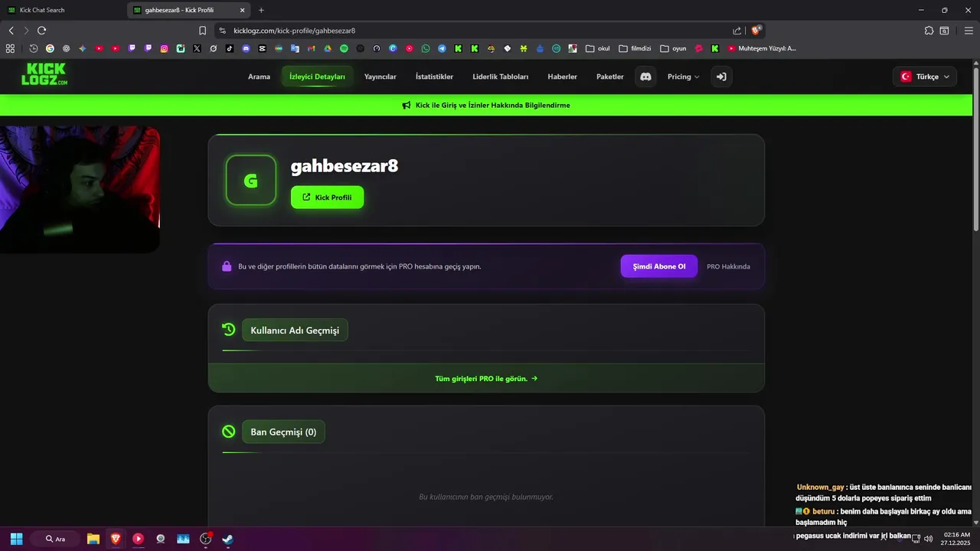Click Şimdi Abone Ol button
980x551 pixels.
(658, 266)
